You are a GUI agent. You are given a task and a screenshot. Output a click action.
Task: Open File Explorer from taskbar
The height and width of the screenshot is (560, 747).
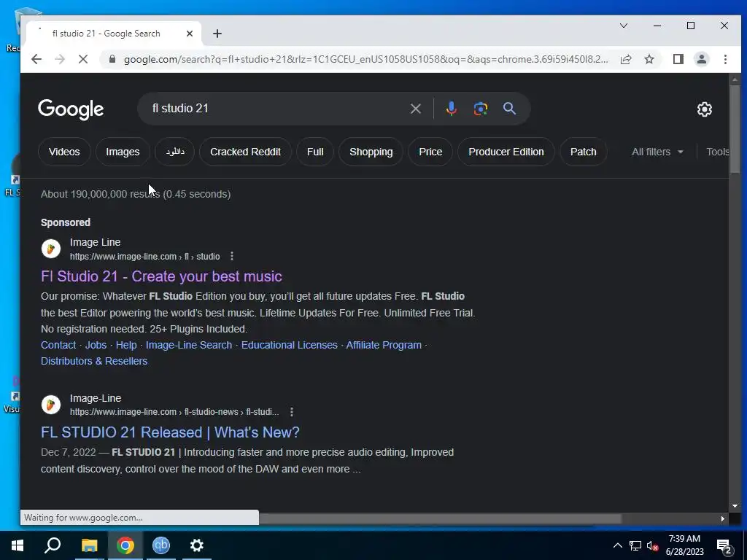click(x=89, y=545)
